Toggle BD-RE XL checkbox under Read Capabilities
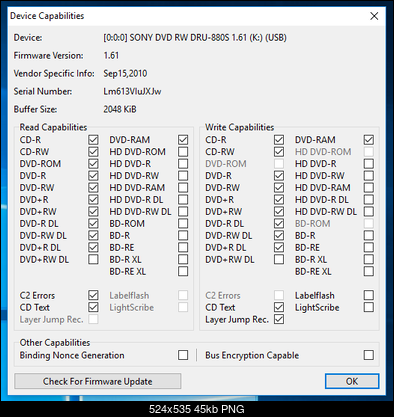394x417 pixels. 183,271
